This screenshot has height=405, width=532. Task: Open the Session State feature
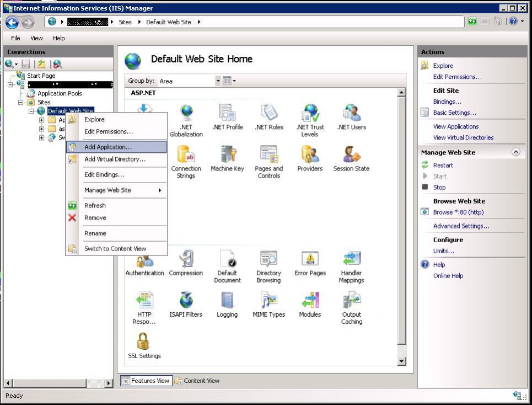pos(351,158)
